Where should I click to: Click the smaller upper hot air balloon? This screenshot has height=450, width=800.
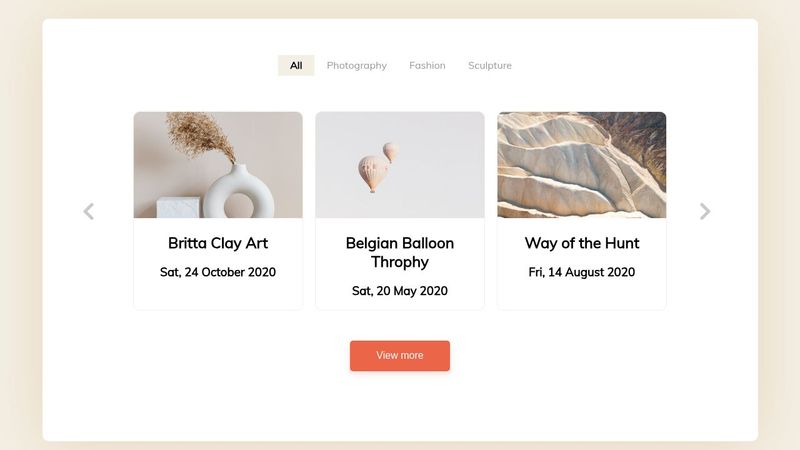click(x=390, y=152)
